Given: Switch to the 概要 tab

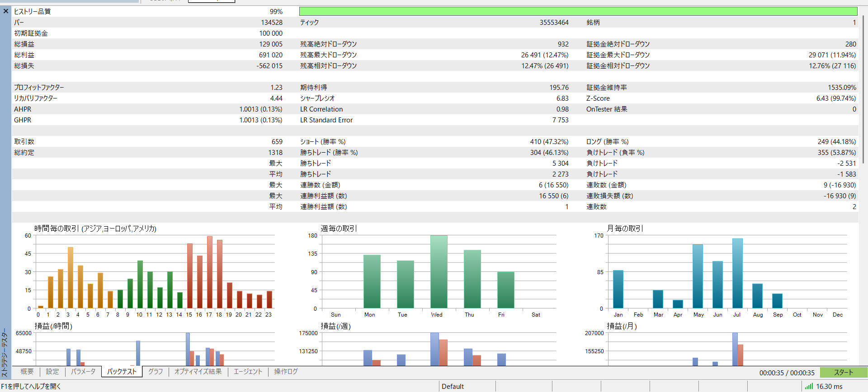Looking at the screenshot, I should [x=27, y=371].
